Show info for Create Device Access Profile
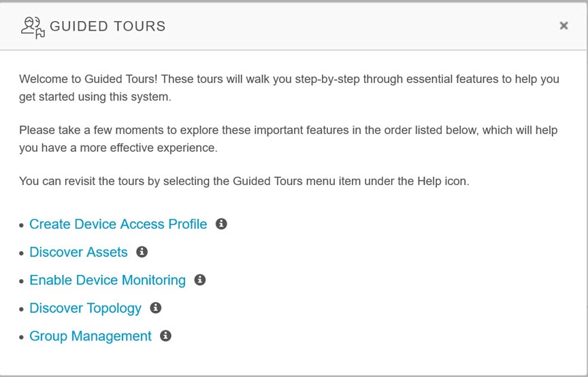 (221, 224)
